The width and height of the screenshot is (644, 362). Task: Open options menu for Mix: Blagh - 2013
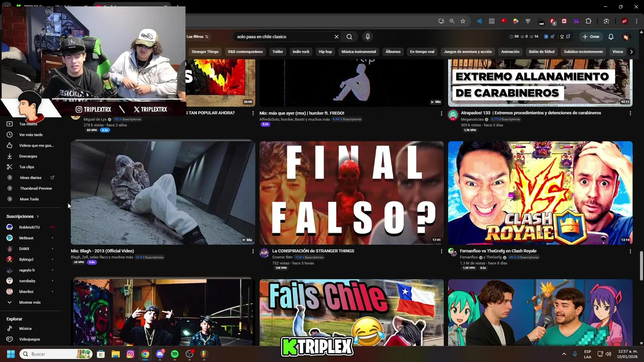253,251
